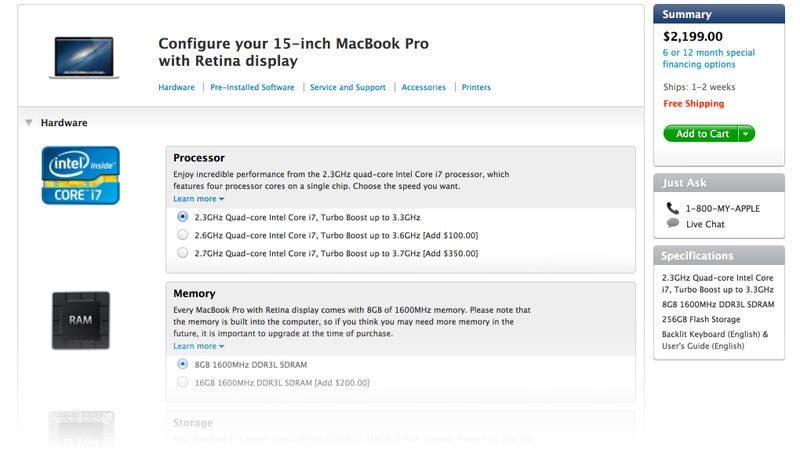Select 8GB 1600MHz DDR3L SDRAM memory
Viewport: 800px width, 450px height.
182,364
